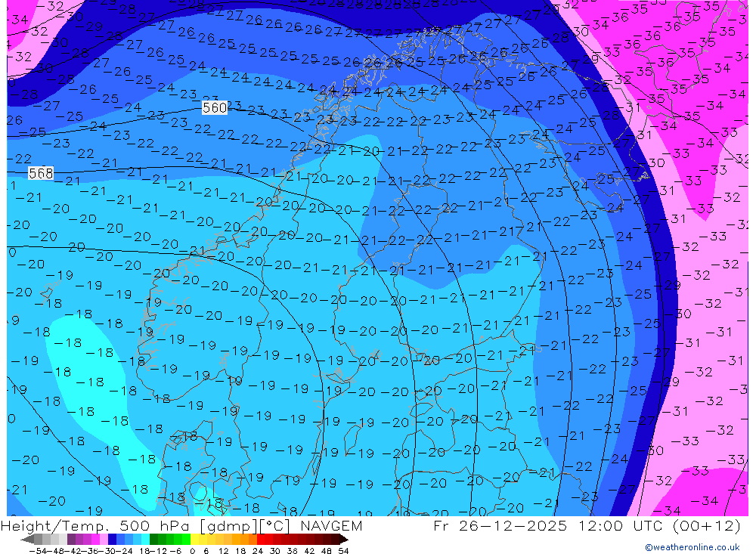Click the dark navy blue legend swatch

coord(112,540)
